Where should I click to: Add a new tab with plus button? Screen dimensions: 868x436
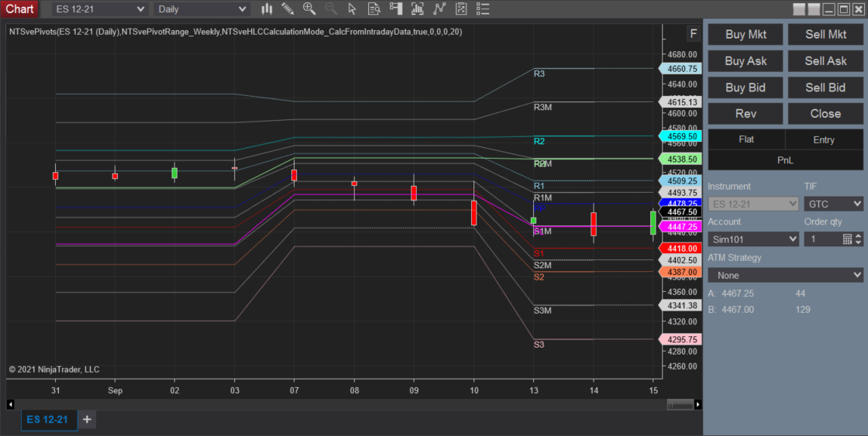click(87, 420)
